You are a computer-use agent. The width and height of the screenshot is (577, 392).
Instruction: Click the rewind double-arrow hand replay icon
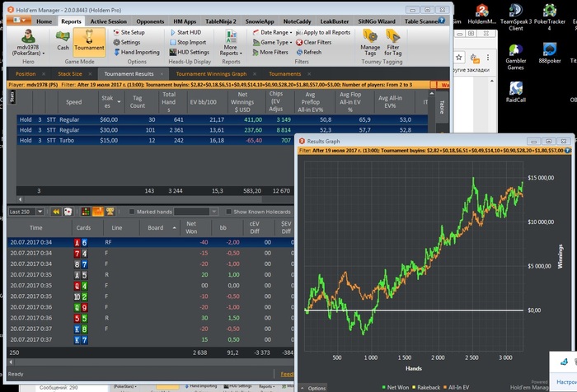click(56, 212)
